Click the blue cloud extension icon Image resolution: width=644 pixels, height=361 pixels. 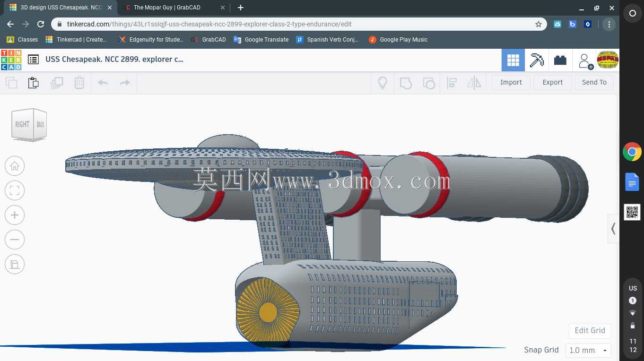pyautogui.click(x=557, y=24)
